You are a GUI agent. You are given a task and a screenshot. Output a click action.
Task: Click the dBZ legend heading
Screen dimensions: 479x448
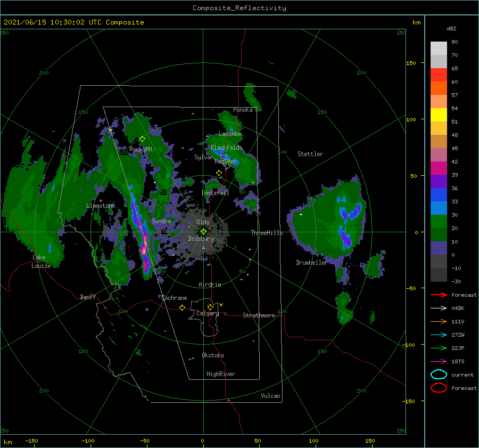pos(451,28)
